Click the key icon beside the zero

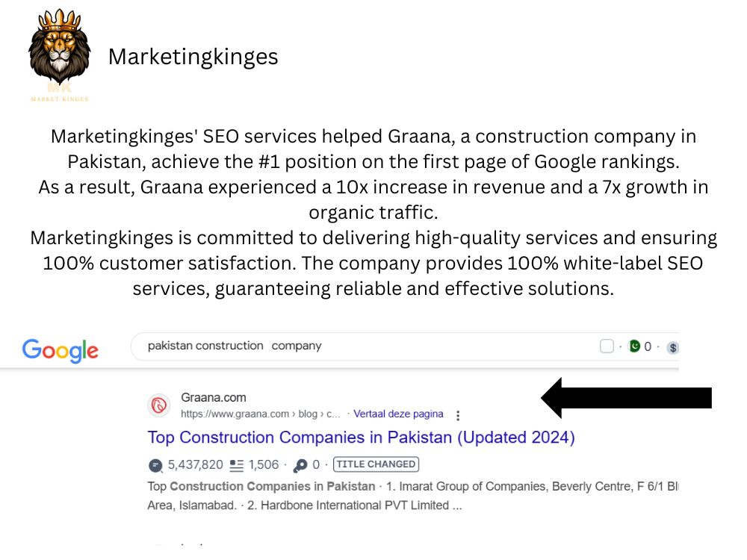pyautogui.click(x=300, y=465)
